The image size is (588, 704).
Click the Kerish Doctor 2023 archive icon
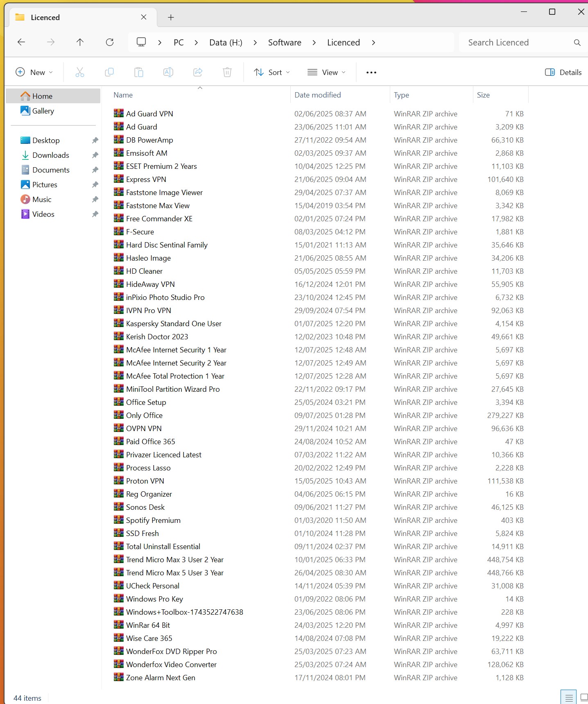[119, 336]
